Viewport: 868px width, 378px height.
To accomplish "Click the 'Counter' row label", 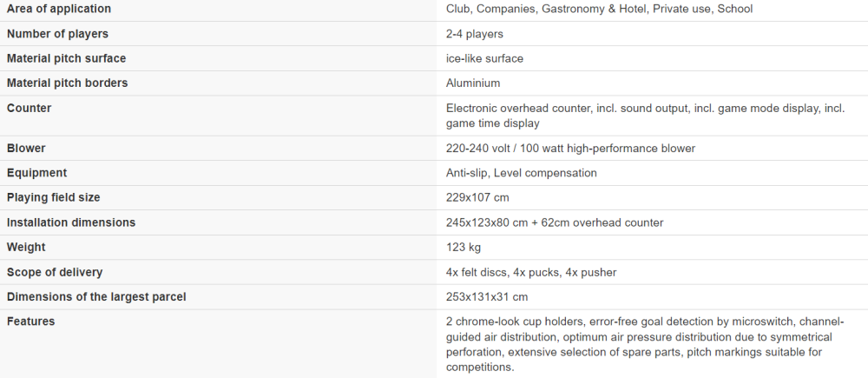I will tap(29, 108).
